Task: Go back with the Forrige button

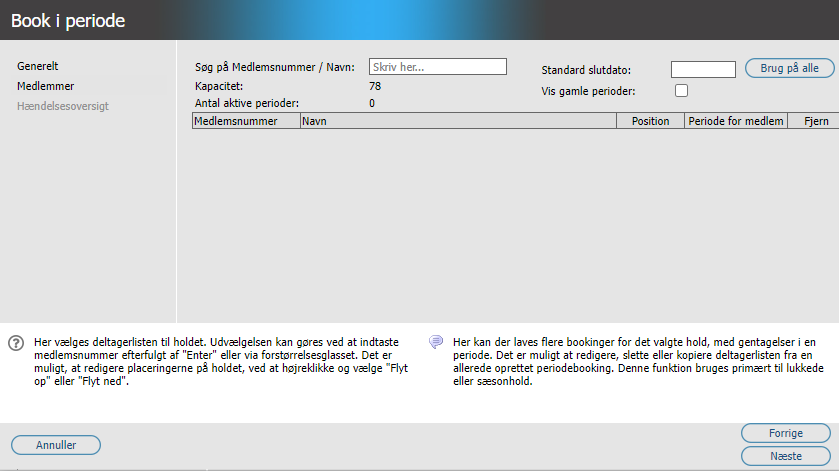Action: 785,433
